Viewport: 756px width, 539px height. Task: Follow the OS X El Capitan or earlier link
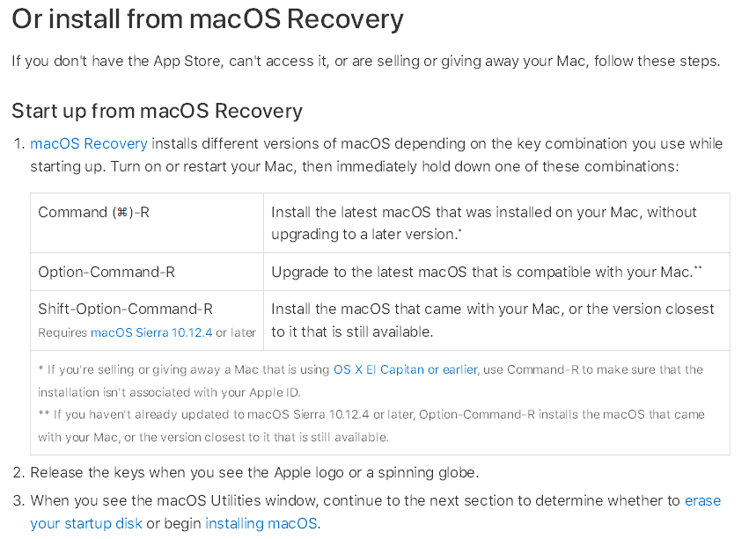coord(406,369)
